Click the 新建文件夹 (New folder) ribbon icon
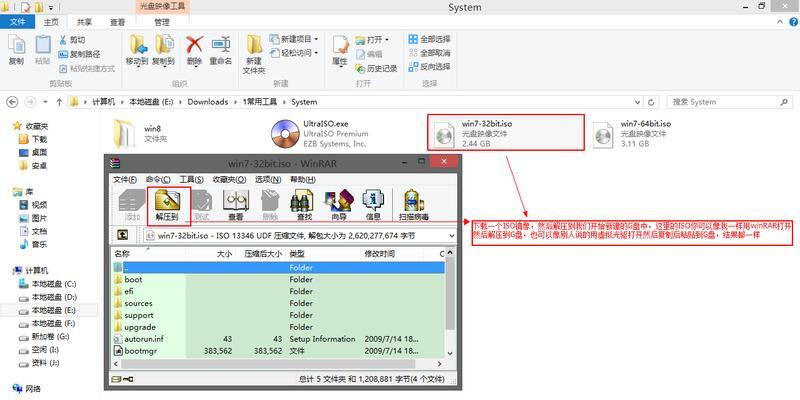Image resolution: width=800 pixels, height=400 pixels. [254, 45]
